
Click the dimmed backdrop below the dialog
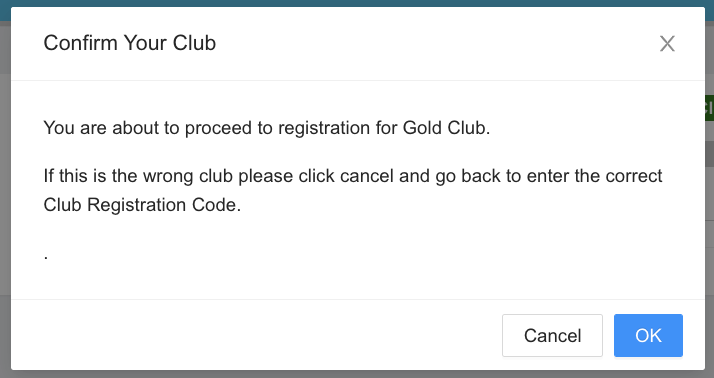(x=357, y=374)
